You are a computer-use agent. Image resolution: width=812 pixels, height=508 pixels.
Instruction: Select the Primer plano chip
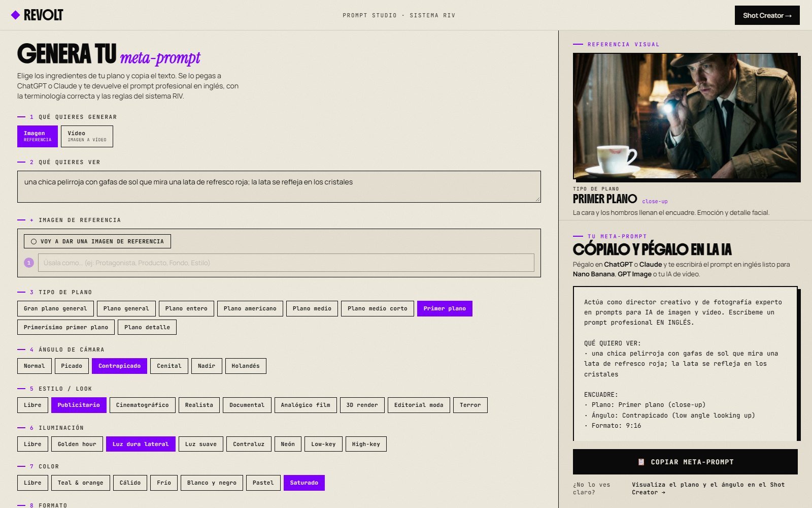point(445,308)
